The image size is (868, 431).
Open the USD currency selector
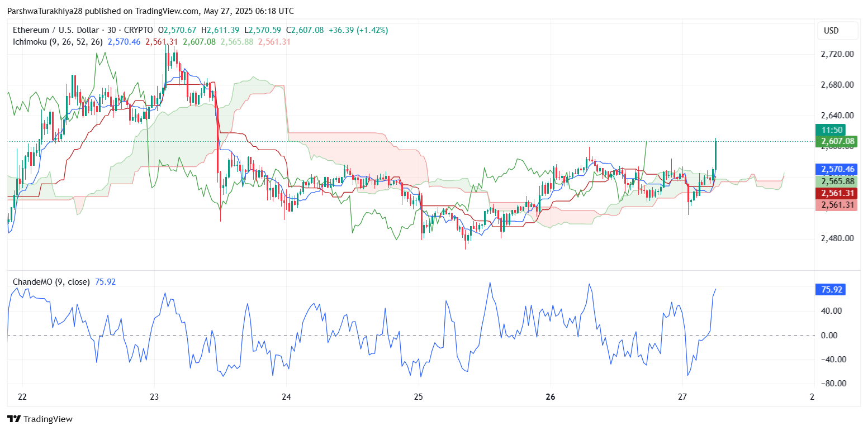tap(831, 31)
